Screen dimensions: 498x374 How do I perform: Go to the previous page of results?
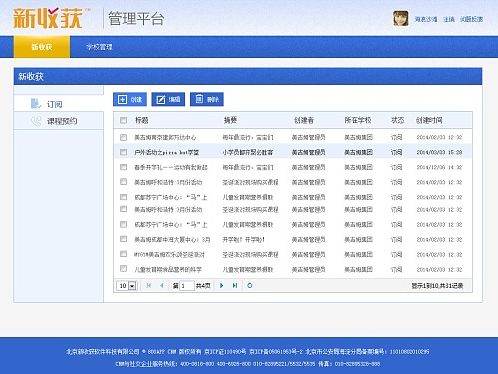pyautogui.click(x=162, y=285)
